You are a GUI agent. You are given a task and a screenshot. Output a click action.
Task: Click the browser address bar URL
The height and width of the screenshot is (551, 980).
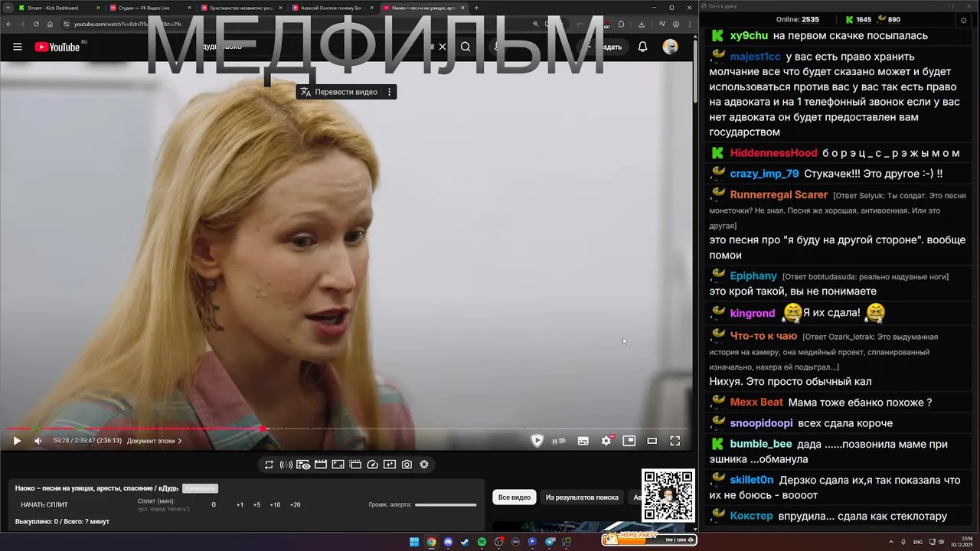pyautogui.click(x=129, y=24)
